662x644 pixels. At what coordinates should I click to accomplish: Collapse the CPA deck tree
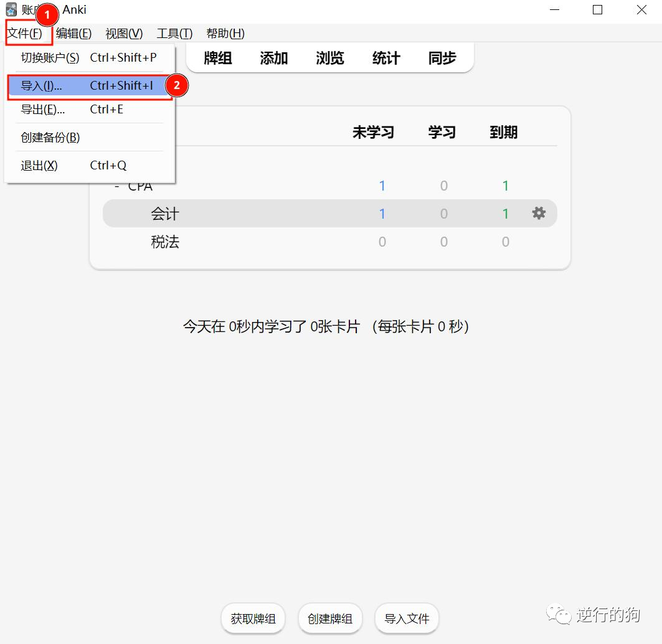(116, 186)
